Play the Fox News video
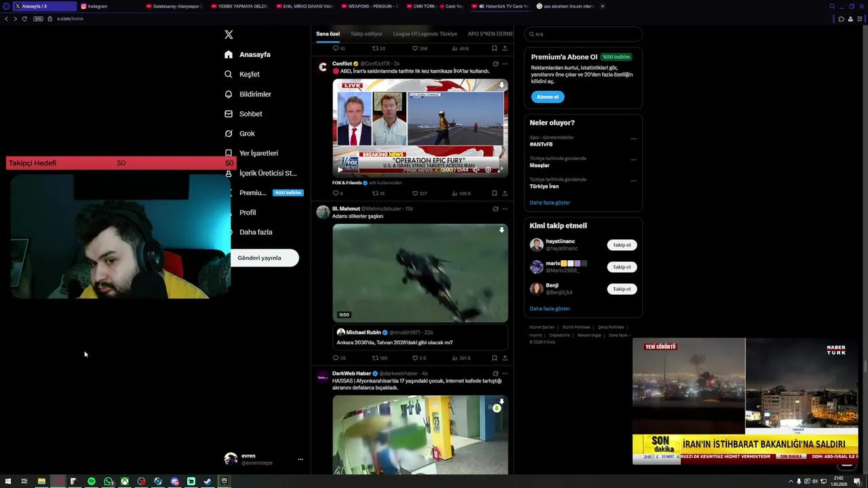Image resolution: width=868 pixels, height=488 pixels. point(340,170)
